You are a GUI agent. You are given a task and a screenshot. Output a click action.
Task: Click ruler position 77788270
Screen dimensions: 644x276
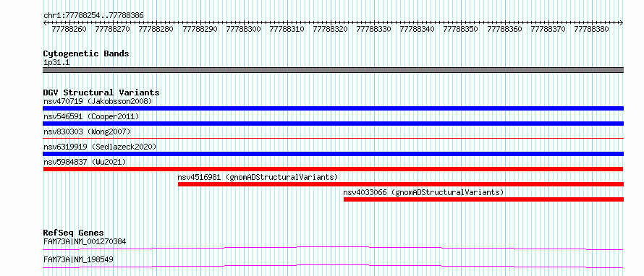pos(113,30)
